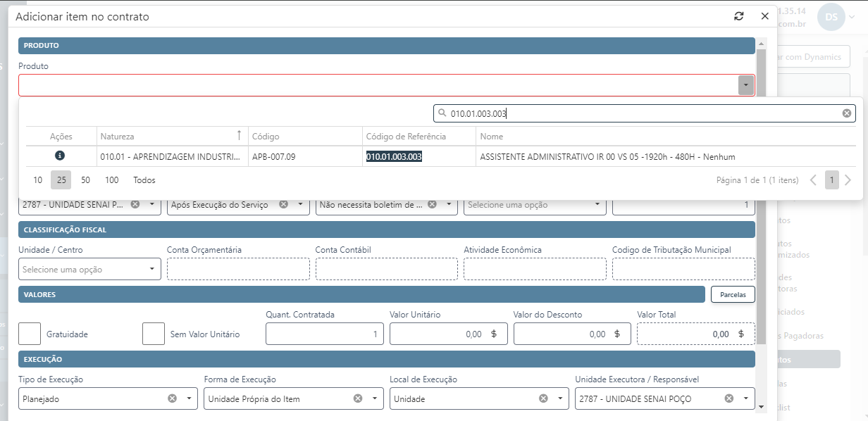
Task: Expand the Local de Execução dropdown
Action: click(x=559, y=398)
